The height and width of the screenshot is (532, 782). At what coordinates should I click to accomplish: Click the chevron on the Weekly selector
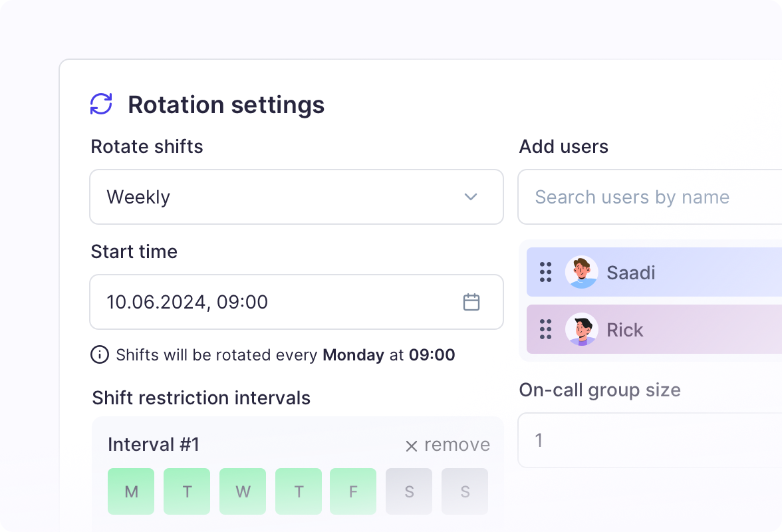(x=471, y=197)
